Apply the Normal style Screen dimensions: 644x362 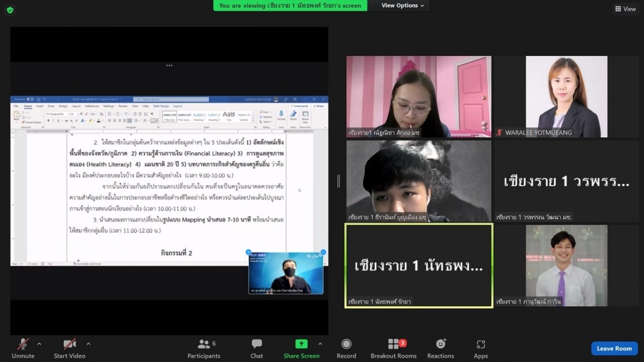169,116
